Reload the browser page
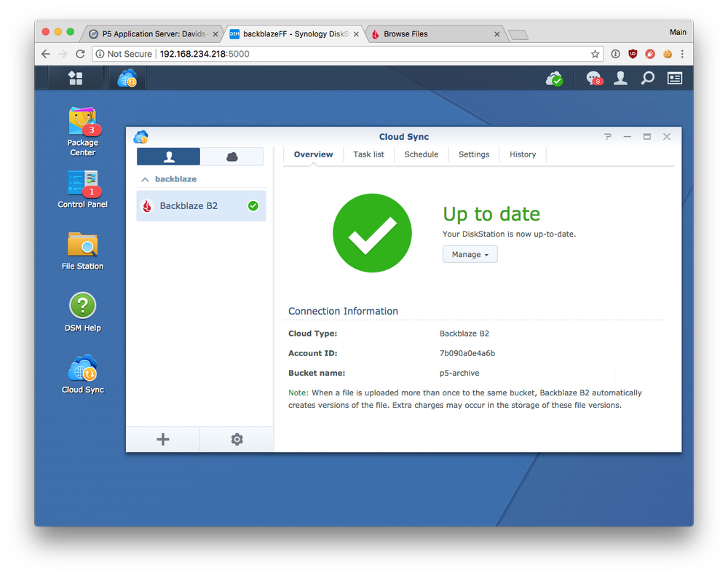The image size is (728, 576). 80,54
